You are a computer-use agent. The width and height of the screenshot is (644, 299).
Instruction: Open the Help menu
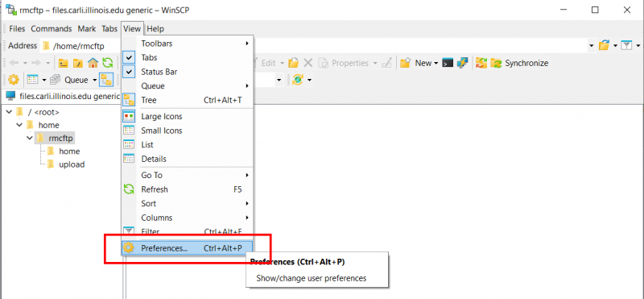[x=155, y=29]
